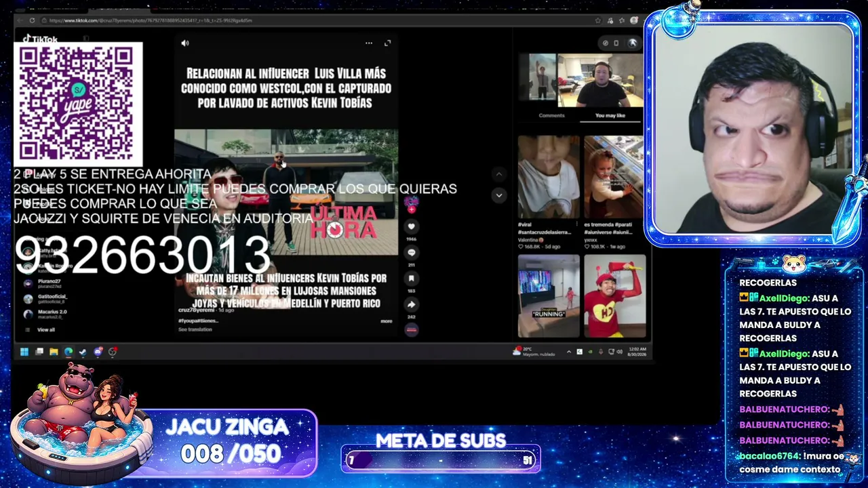Expand the post to fullscreen view
Viewport: 868px width, 488px height.
[x=387, y=43]
